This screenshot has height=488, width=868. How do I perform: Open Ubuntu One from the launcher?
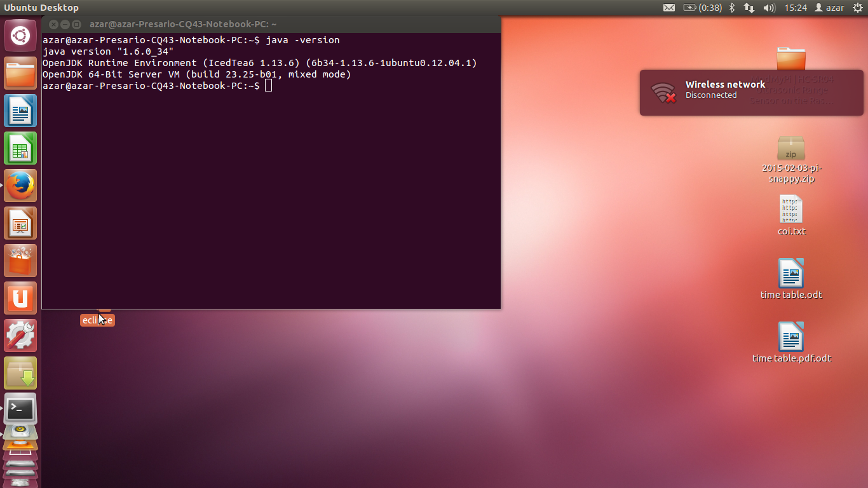[20, 298]
